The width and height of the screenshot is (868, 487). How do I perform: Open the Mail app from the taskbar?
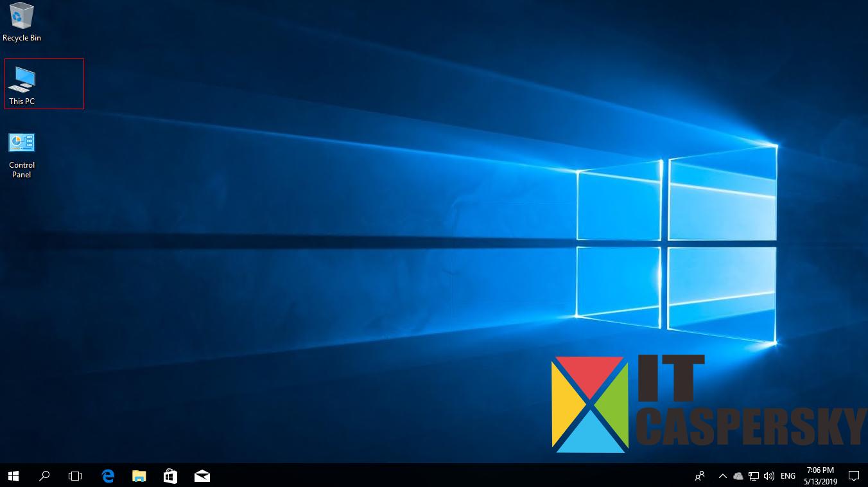[202, 476]
